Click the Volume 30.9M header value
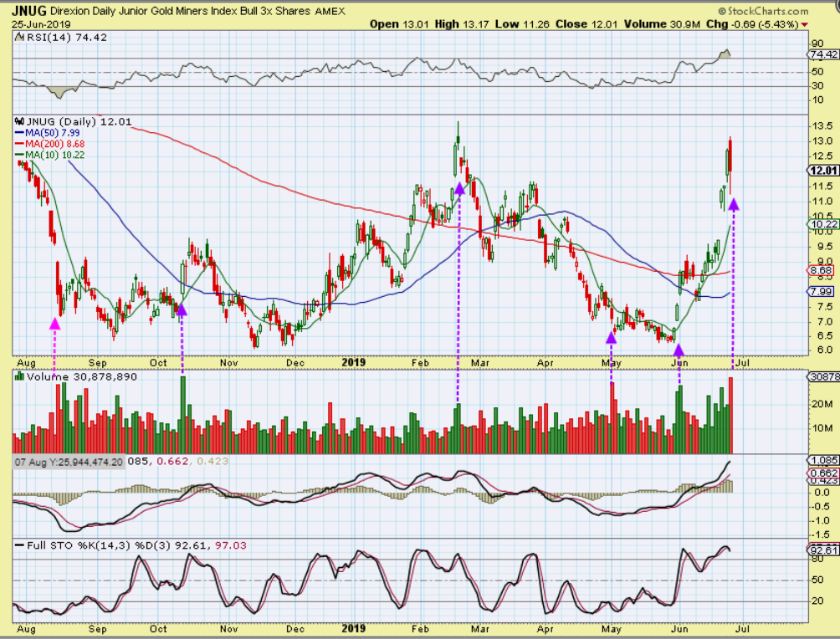 click(662, 24)
